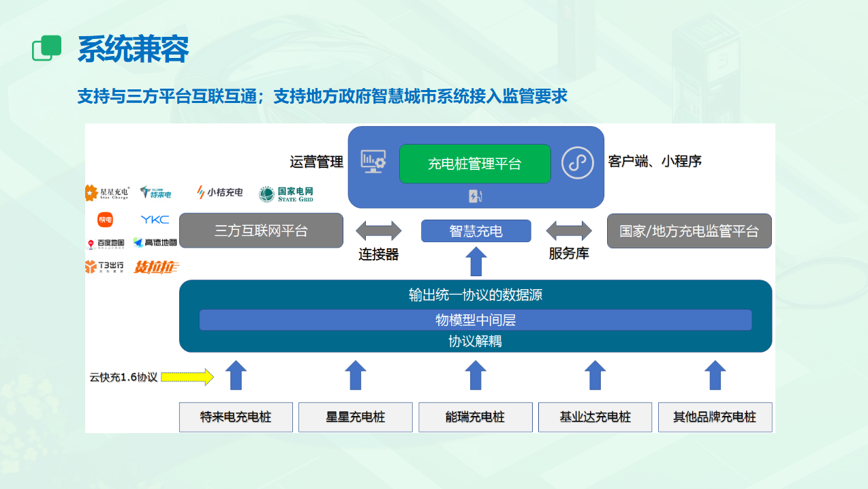Click the 运营管理 label
Viewport: 868px width, 489px height.
317,162
